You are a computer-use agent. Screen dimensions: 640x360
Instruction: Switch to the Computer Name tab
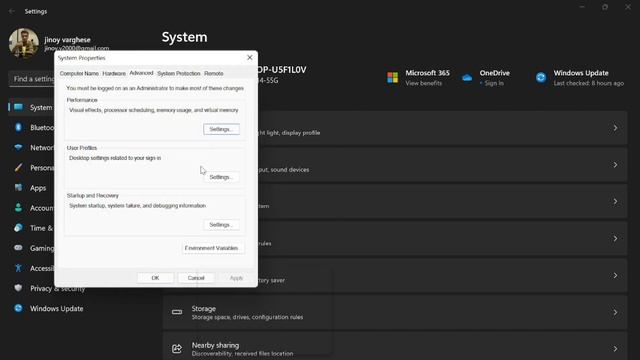(79, 73)
